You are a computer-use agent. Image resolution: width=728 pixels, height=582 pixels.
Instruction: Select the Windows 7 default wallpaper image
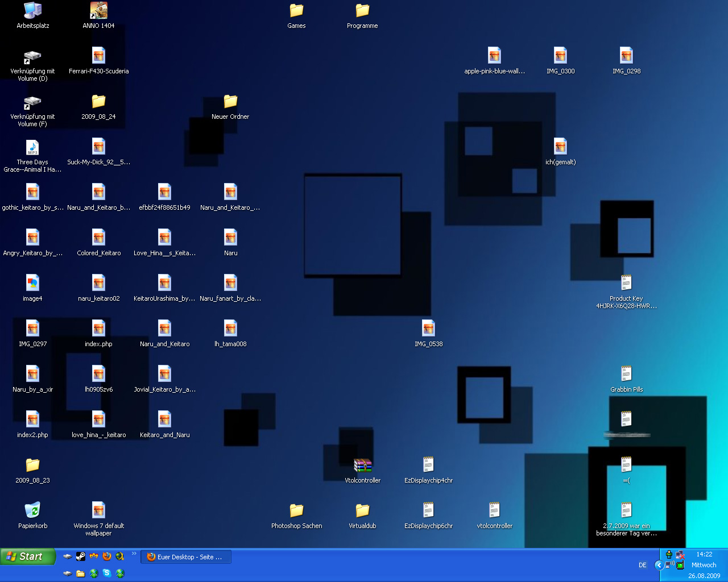pyautogui.click(x=98, y=510)
